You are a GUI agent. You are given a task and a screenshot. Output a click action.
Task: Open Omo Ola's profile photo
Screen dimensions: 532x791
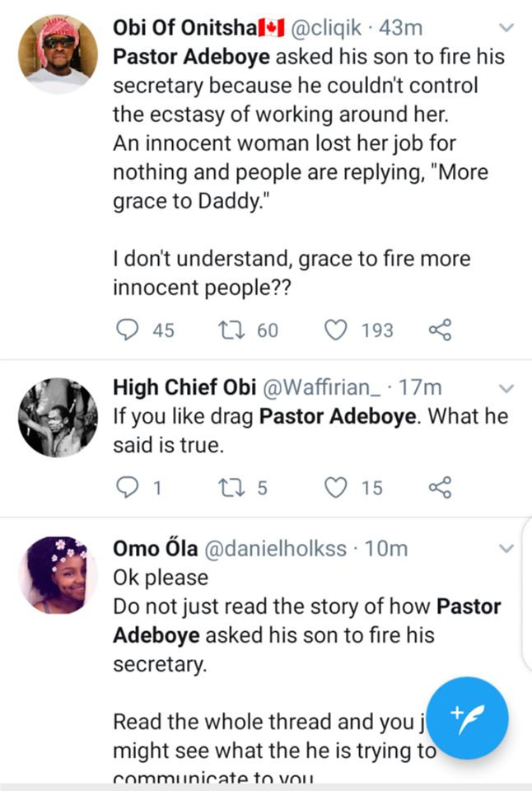pos(58,575)
